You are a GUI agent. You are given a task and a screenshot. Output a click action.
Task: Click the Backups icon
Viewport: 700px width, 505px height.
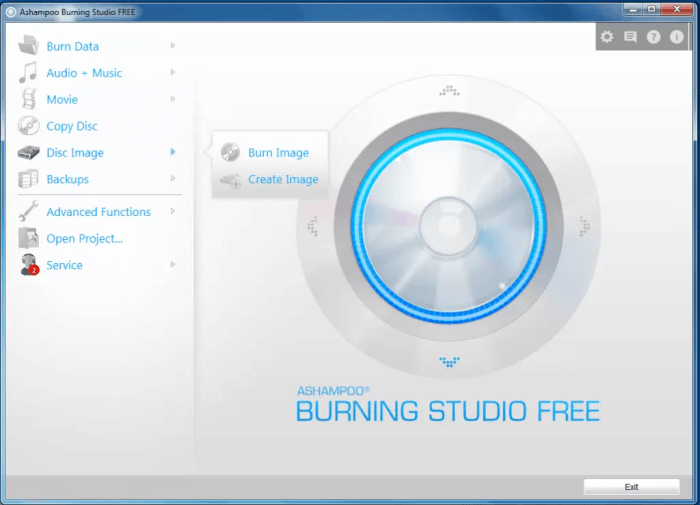coord(28,179)
